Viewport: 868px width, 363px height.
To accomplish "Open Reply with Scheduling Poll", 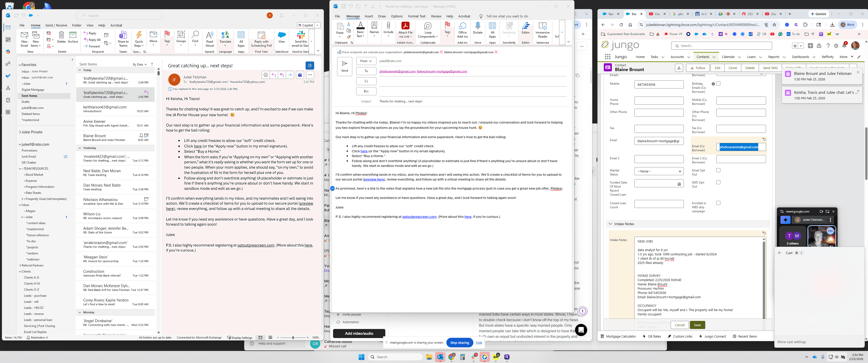I will [261, 39].
